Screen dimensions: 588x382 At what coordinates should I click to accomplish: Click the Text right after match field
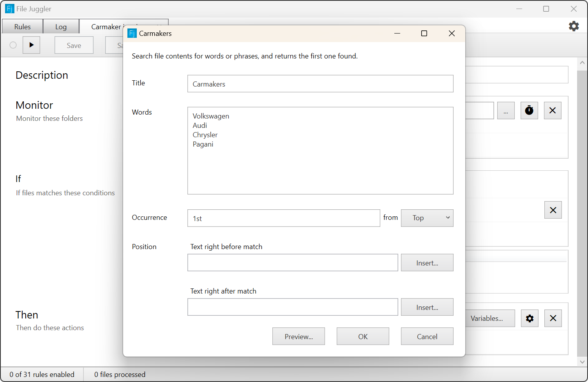tap(293, 307)
